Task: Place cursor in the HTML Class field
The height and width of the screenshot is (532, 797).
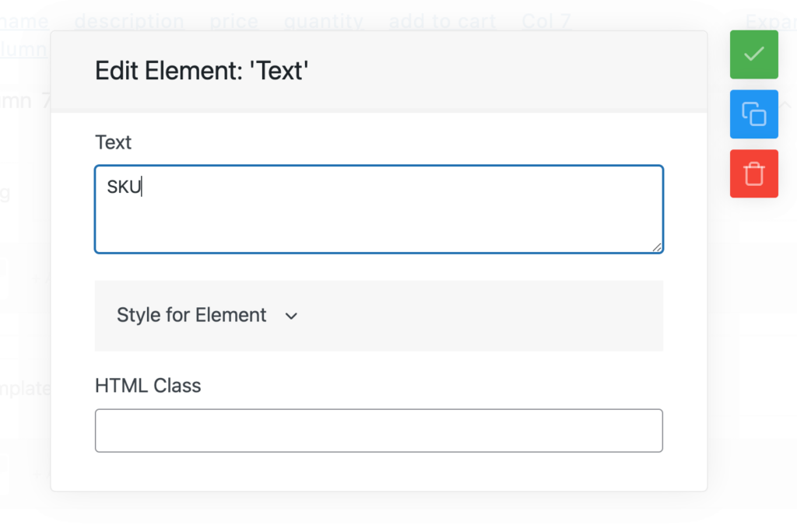Action: tap(378, 430)
